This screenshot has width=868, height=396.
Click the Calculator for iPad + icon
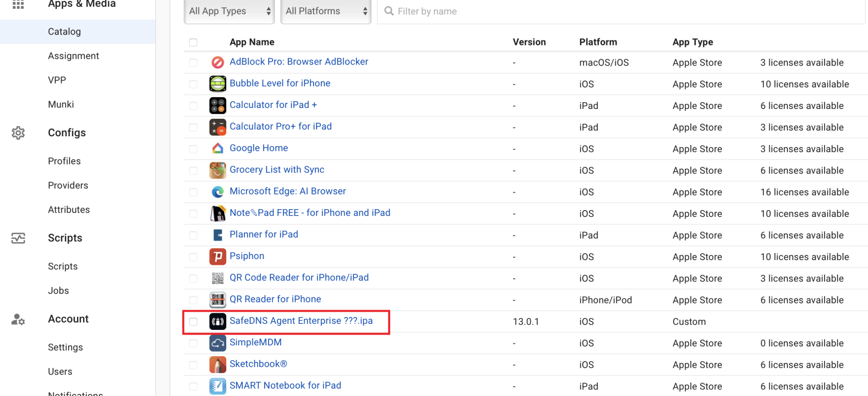click(218, 105)
